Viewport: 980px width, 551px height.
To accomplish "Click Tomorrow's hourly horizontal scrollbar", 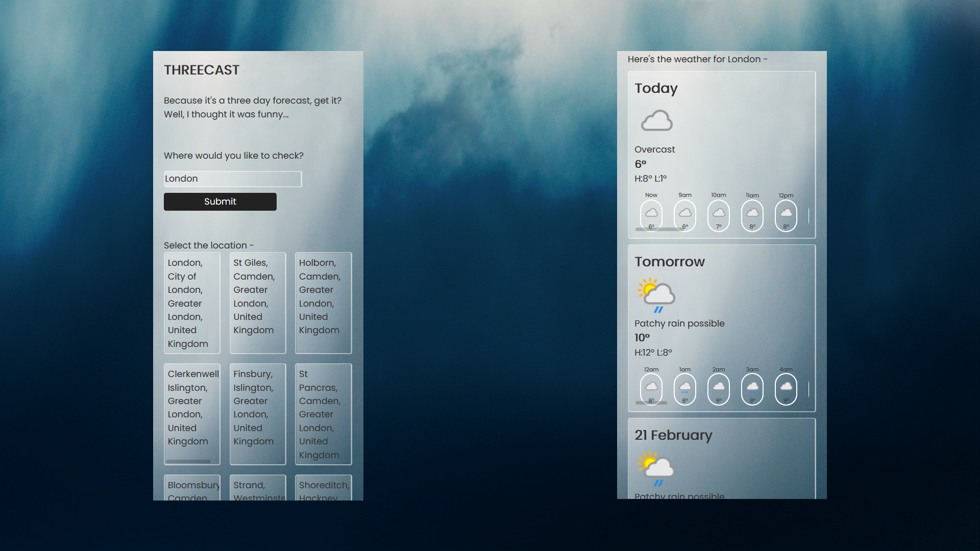I will pos(651,403).
